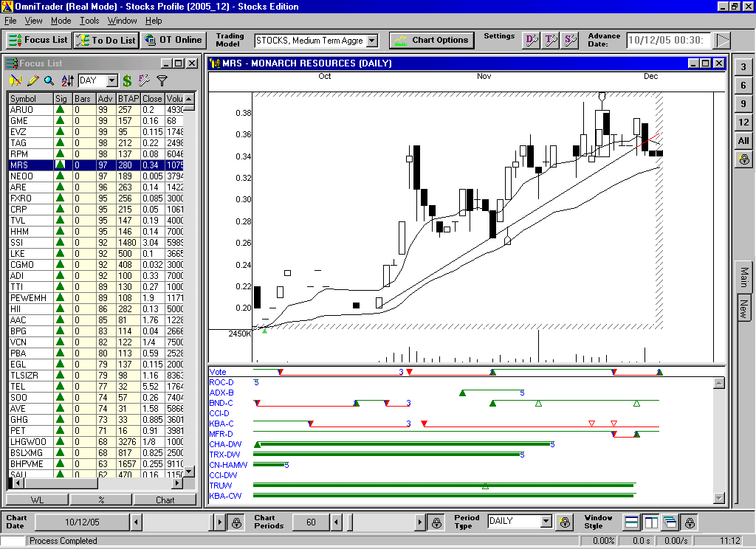Step Chart Date slider right arrow
The height and width of the screenshot is (549, 756).
[220, 522]
